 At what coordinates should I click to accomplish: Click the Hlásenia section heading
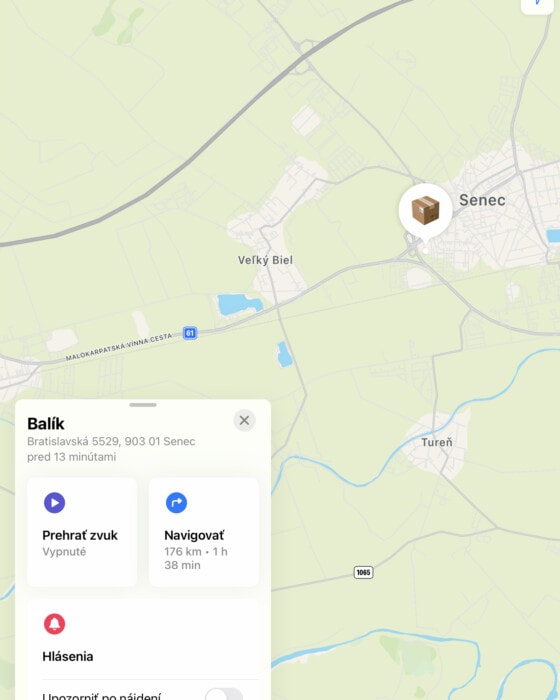tap(68, 656)
